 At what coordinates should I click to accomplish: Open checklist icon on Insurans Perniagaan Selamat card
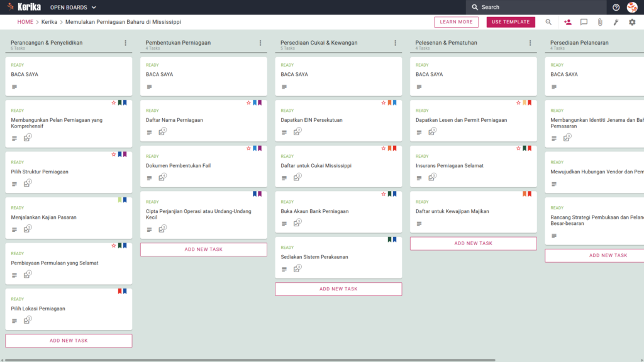[x=431, y=177]
